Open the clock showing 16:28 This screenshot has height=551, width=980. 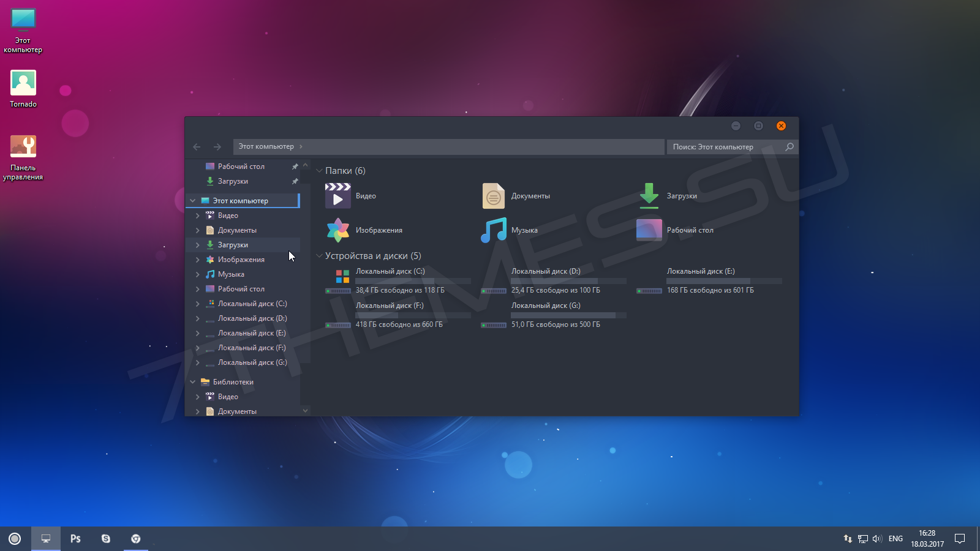pyautogui.click(x=927, y=539)
